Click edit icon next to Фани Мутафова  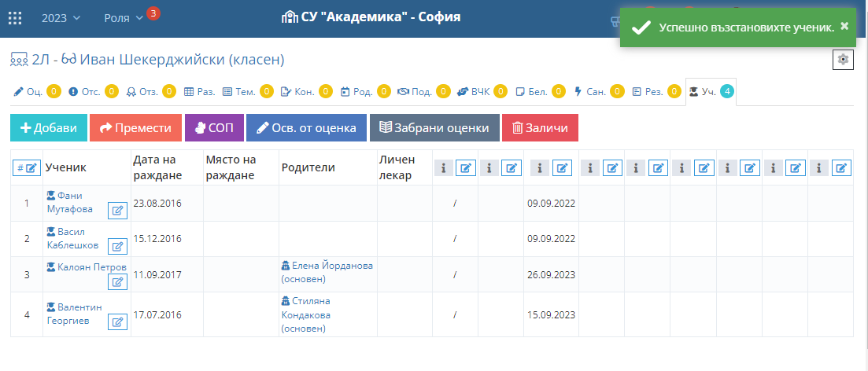point(117,210)
